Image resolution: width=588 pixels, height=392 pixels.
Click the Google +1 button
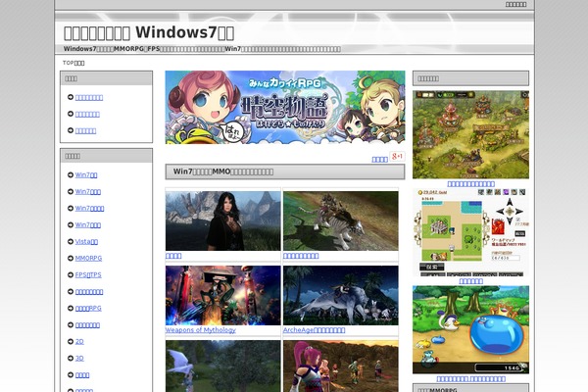pos(397,156)
